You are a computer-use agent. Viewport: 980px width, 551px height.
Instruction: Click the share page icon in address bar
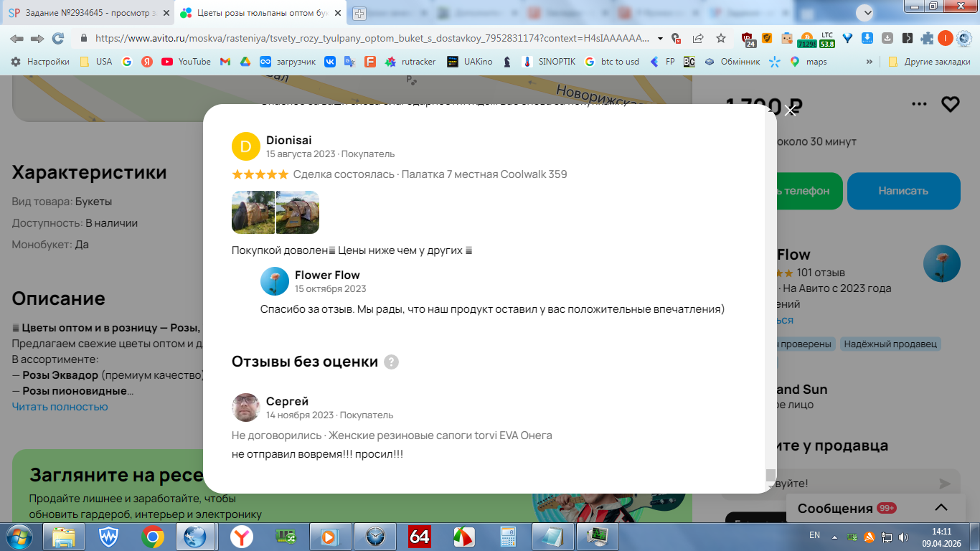[x=698, y=38]
